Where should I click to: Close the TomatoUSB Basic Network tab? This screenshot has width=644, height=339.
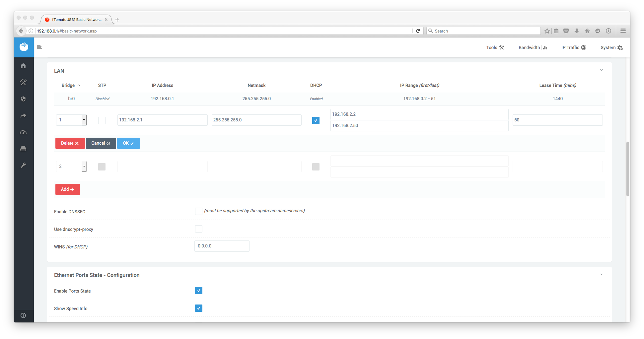coord(106,20)
